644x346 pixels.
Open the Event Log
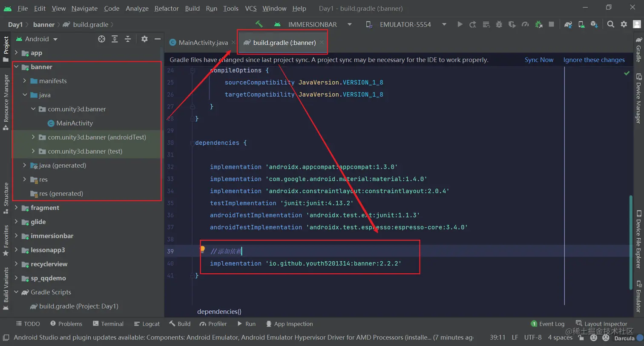[x=548, y=324]
